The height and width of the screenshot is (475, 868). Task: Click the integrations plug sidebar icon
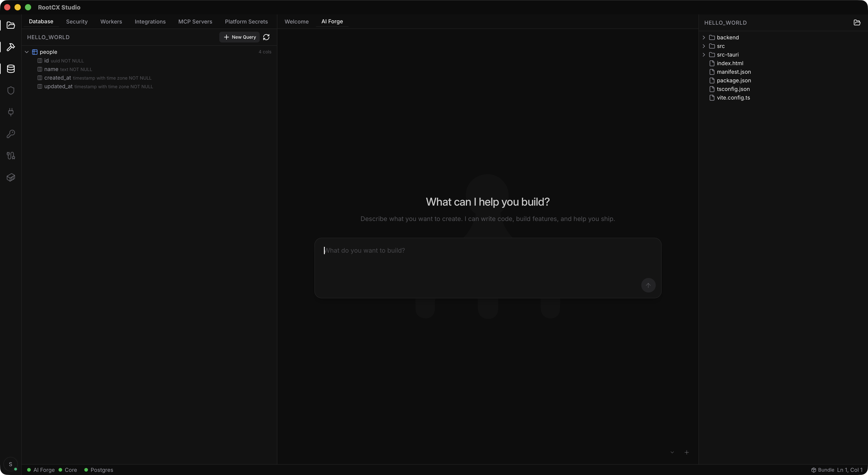(x=11, y=112)
